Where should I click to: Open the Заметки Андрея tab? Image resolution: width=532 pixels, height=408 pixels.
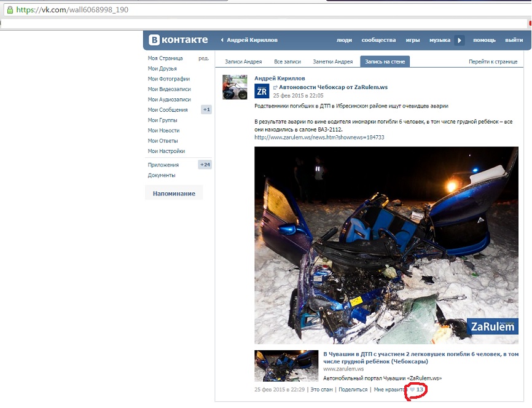pos(333,61)
